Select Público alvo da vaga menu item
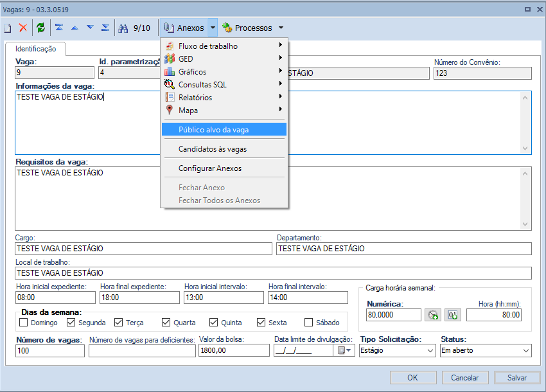 [x=224, y=130]
